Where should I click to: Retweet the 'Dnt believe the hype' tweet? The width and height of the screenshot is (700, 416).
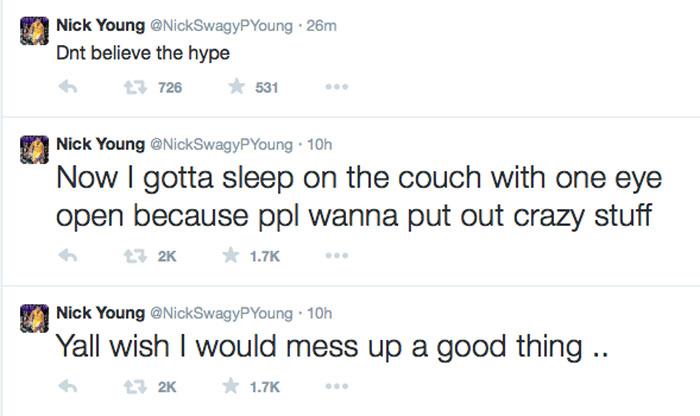(135, 87)
